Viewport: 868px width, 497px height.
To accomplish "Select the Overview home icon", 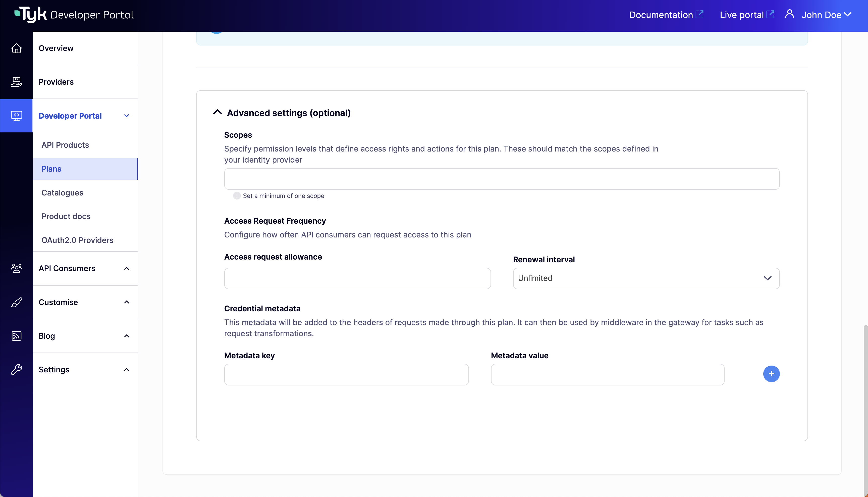I will [x=16, y=48].
